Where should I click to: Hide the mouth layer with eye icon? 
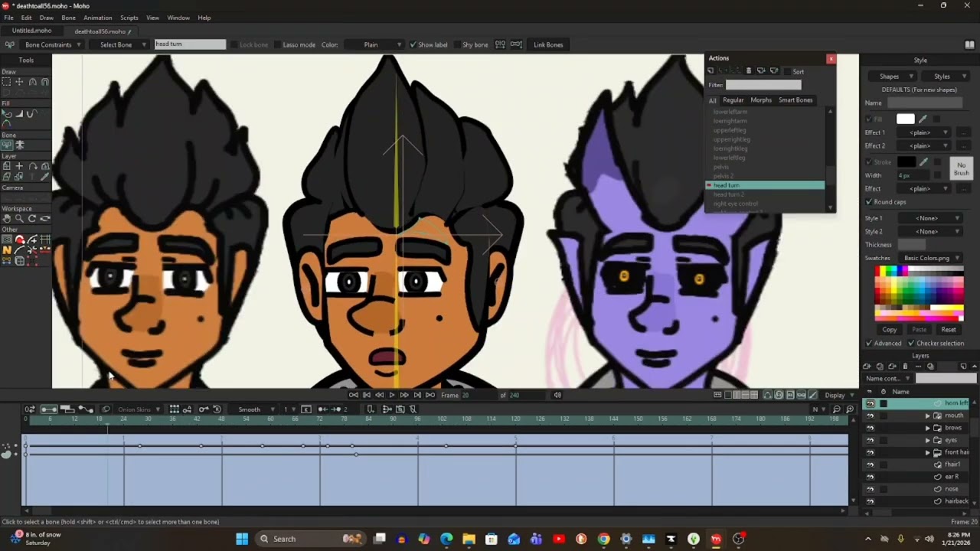870,416
